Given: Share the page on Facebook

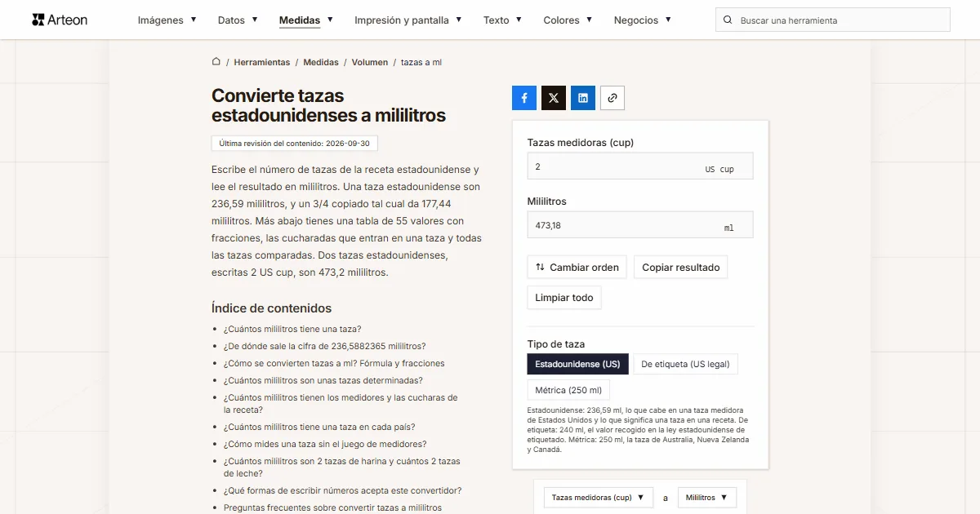Looking at the screenshot, I should pyautogui.click(x=524, y=98).
